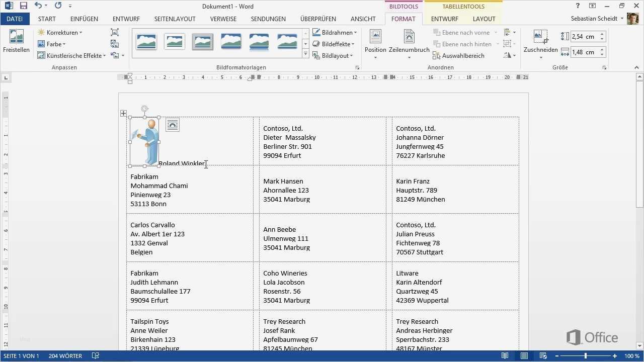Open the TABELLENTOOLS LAYOUT tab
644x362 pixels.
pos(484,19)
